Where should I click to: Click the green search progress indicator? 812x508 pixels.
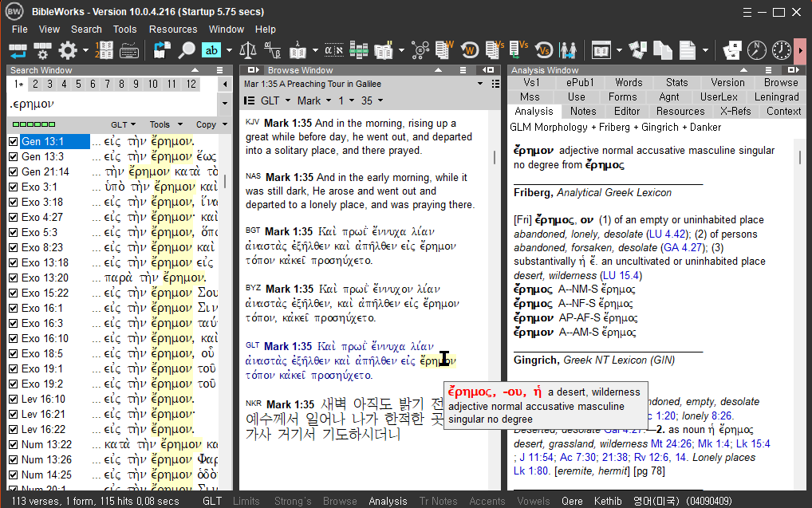pos(34,124)
